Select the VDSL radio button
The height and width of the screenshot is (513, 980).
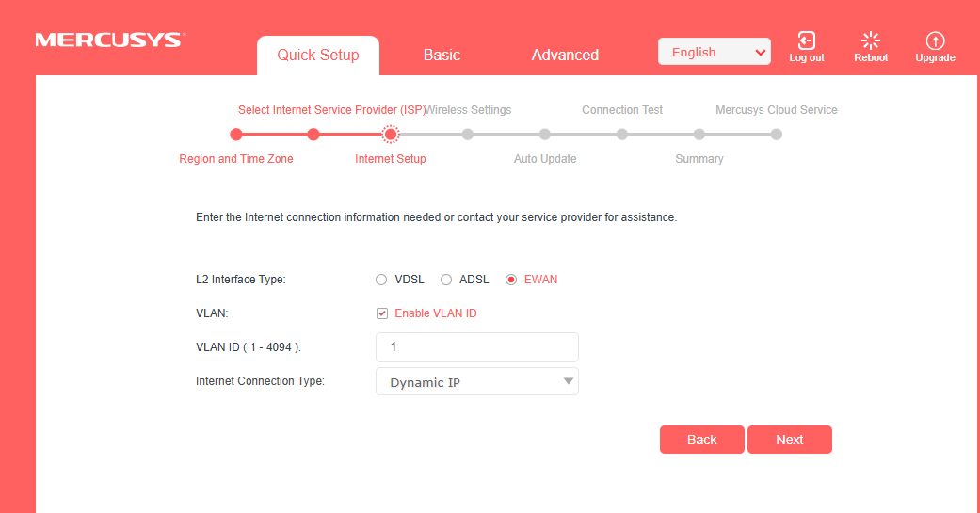coord(381,280)
